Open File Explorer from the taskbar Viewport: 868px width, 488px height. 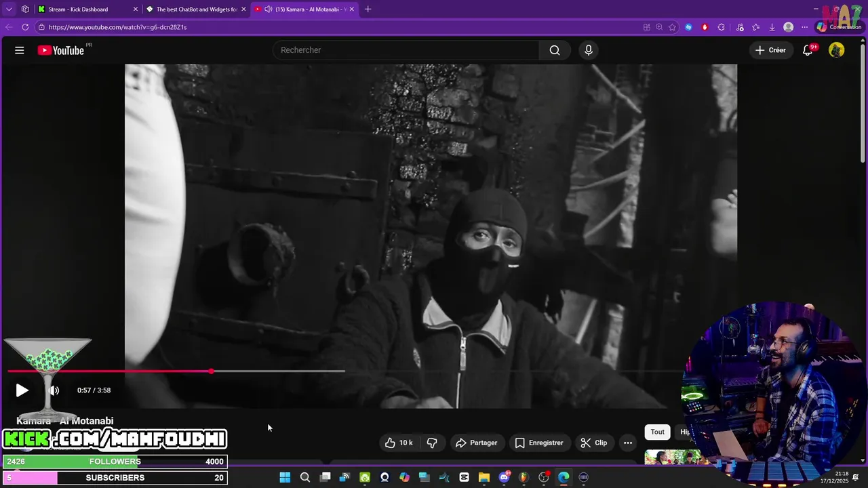pos(484,477)
